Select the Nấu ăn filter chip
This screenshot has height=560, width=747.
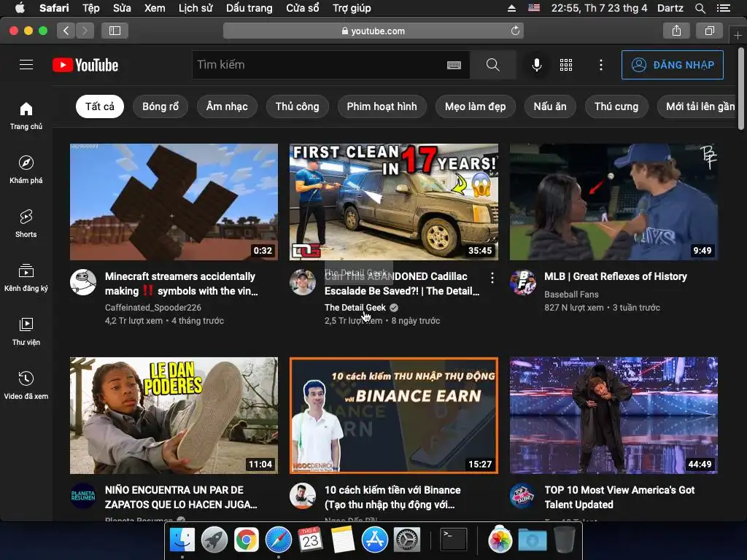[x=550, y=106]
